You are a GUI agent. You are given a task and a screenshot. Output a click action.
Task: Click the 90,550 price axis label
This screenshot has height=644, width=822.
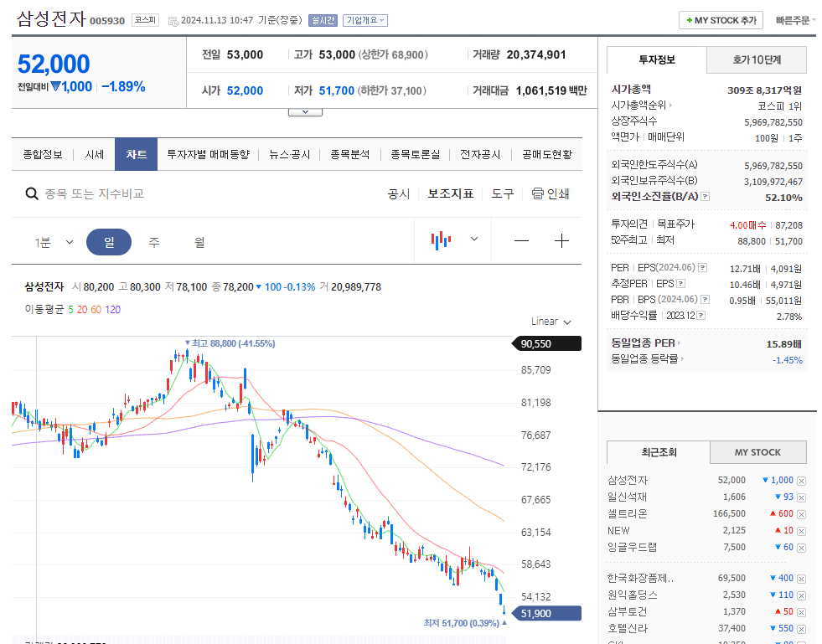point(546,343)
